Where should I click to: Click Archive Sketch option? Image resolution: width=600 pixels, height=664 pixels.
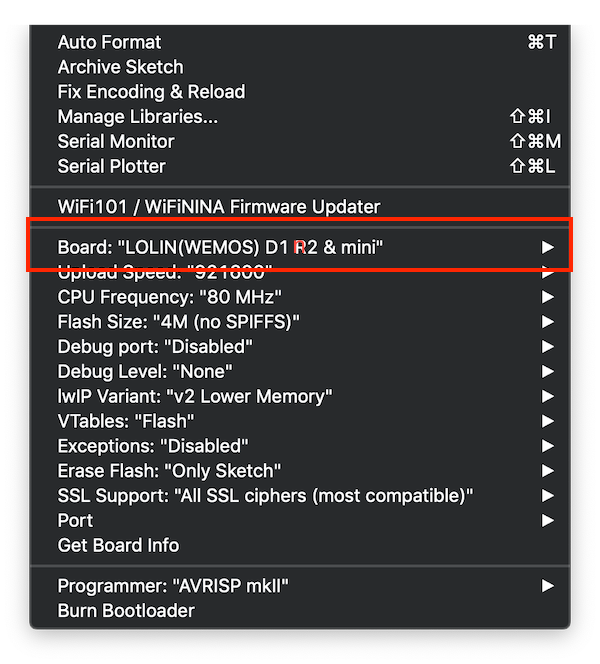pyautogui.click(x=120, y=67)
